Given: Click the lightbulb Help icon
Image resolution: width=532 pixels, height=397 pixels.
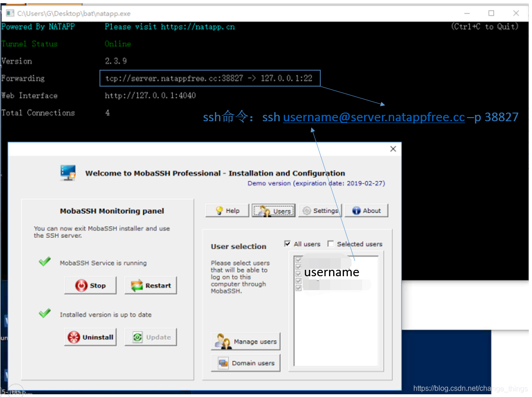Looking at the screenshot, I should (x=219, y=211).
